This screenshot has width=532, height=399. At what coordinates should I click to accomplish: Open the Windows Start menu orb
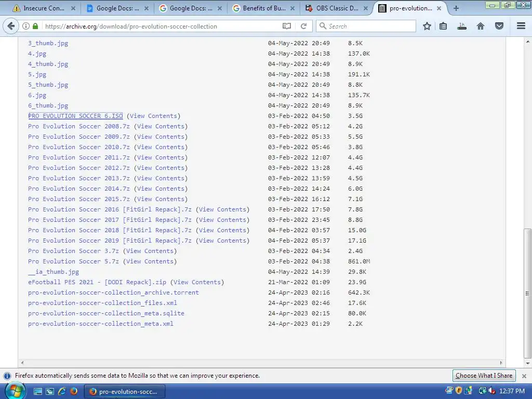pos(15,391)
